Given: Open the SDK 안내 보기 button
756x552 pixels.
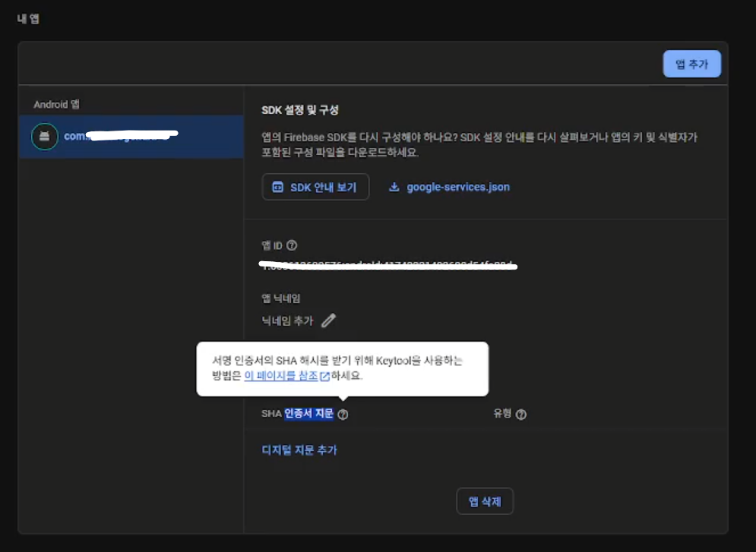Looking at the screenshot, I should [315, 187].
